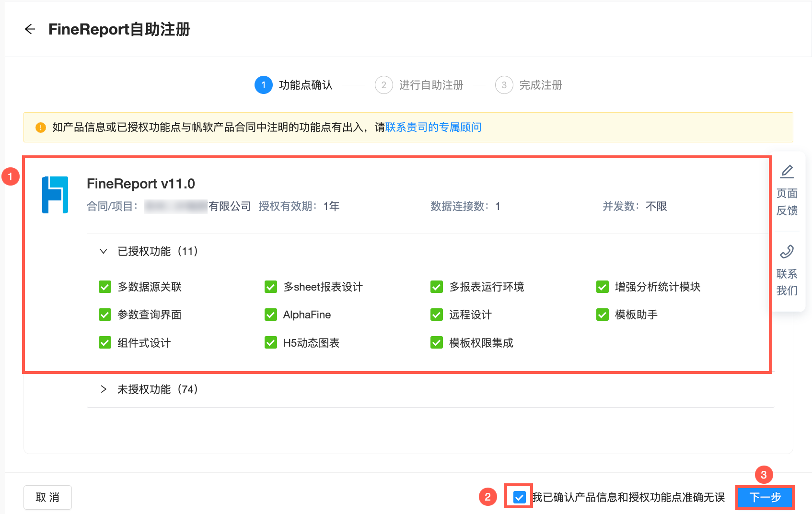Screen dimensions: 812x514
Task: Click the 合同/项目 company name text
Action: coord(197,207)
